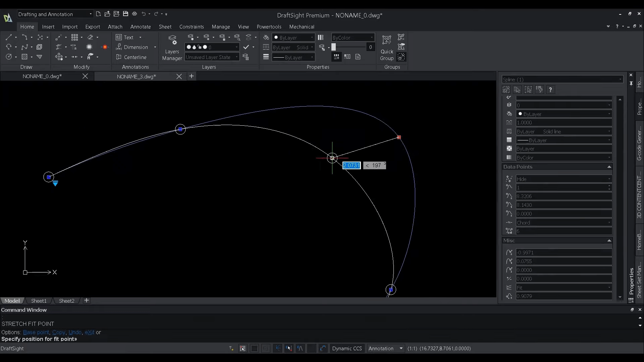
Task: Toggle the grid display in the status bar
Action: click(254, 348)
